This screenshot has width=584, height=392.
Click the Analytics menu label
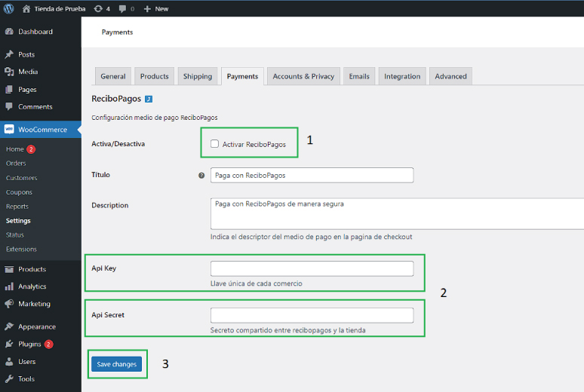[32, 286]
